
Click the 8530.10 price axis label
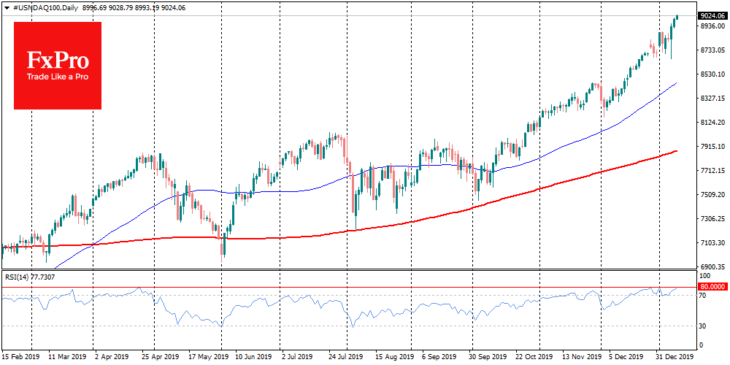712,74
